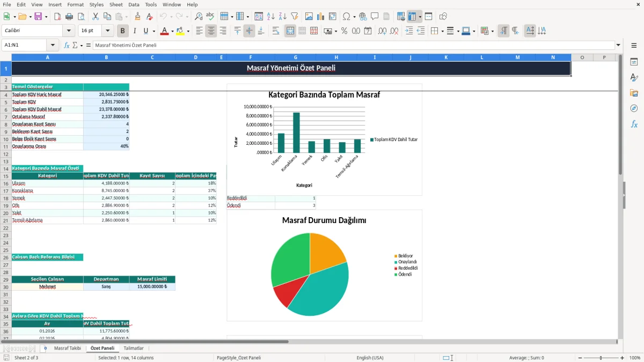Adjust the zoom slider in status bar
The height and width of the screenshot is (362, 644).
coord(601,358)
